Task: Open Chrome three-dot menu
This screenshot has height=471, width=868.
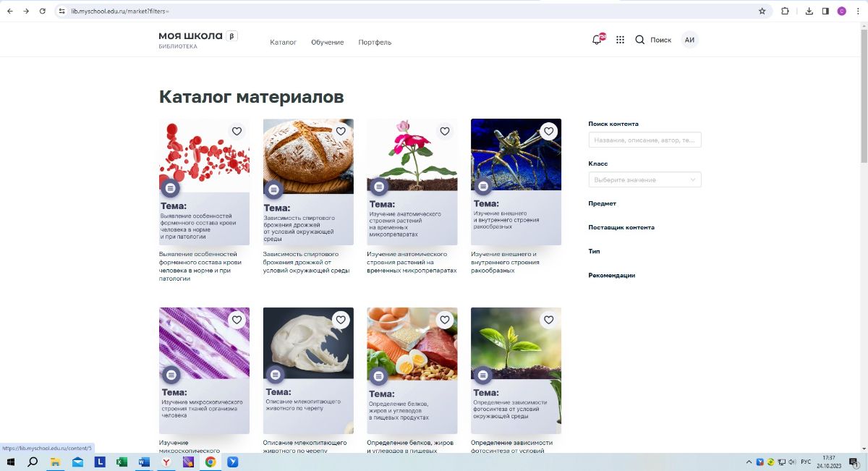Action: 858,11
